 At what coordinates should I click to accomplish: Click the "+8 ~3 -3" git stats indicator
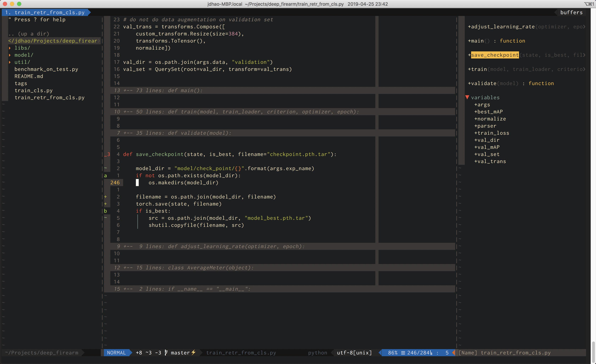point(148,353)
